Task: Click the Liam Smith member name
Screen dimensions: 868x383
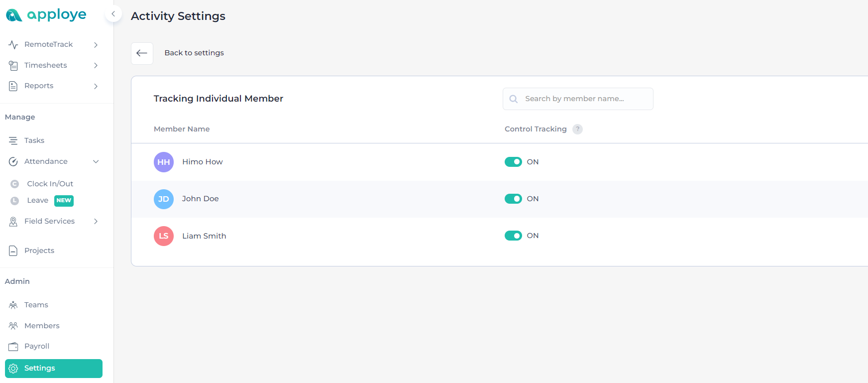Action: pos(204,236)
